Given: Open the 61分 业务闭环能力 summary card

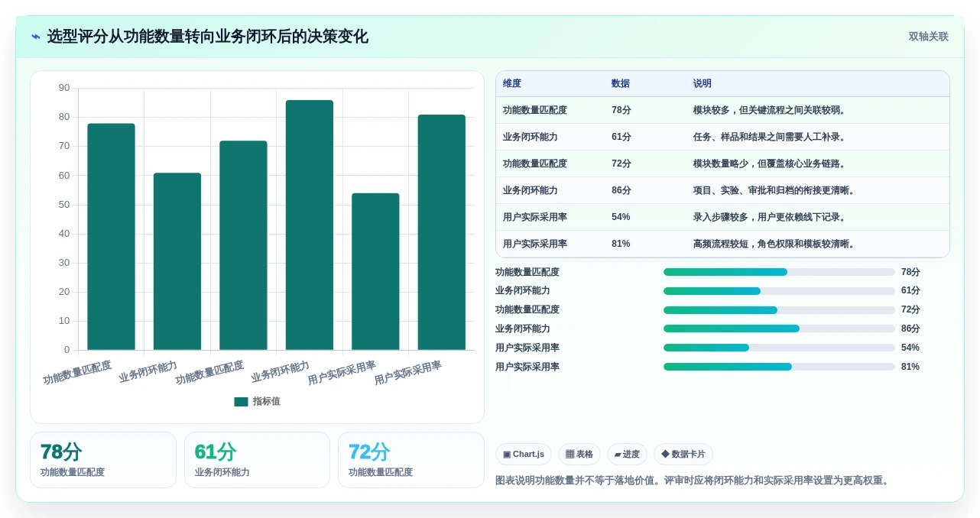Looking at the screenshot, I should (x=257, y=460).
